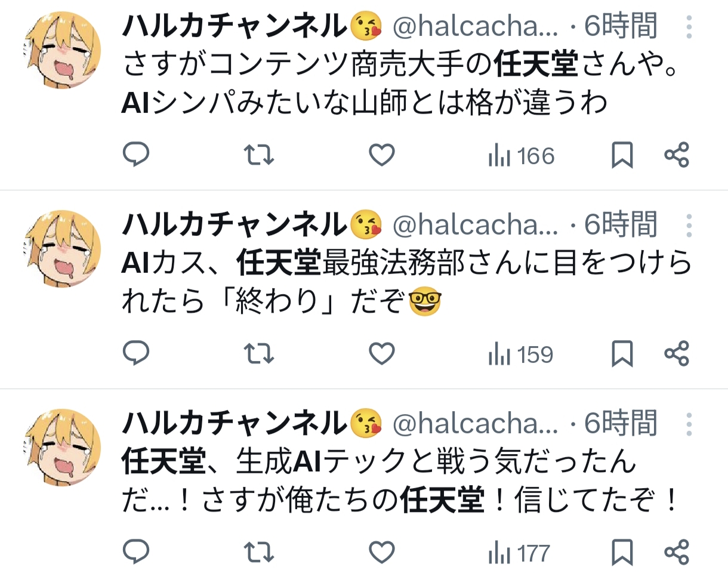Like the tweet with 159 views
This screenshot has width=728, height=583.
(382, 354)
